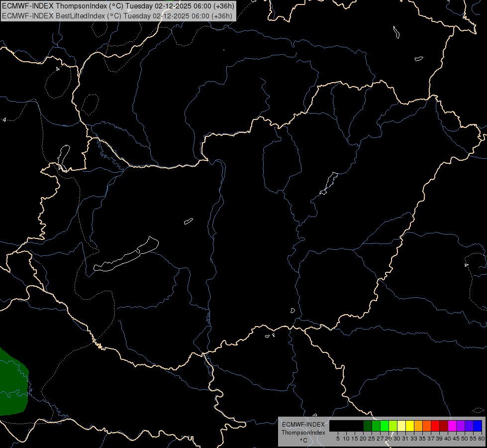Pick the orange-red 35-37 legend swatch
This screenshot has height=448, width=487.
point(427,426)
